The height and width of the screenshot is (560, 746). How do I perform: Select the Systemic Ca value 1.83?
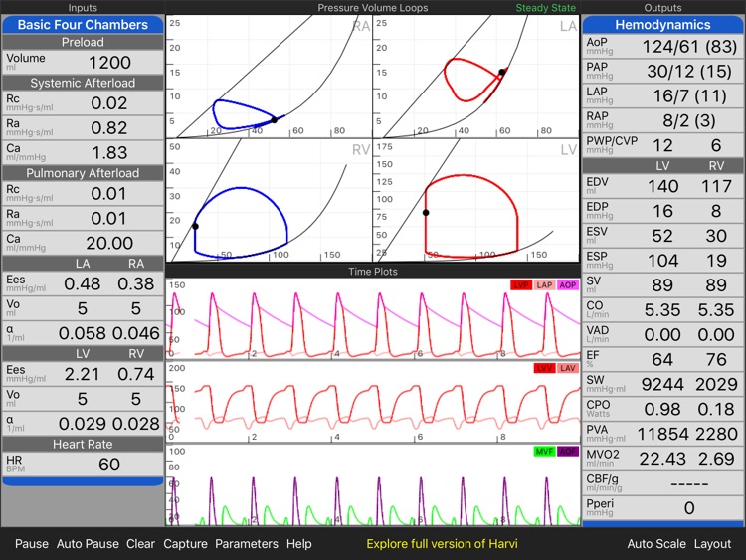pyautogui.click(x=109, y=153)
